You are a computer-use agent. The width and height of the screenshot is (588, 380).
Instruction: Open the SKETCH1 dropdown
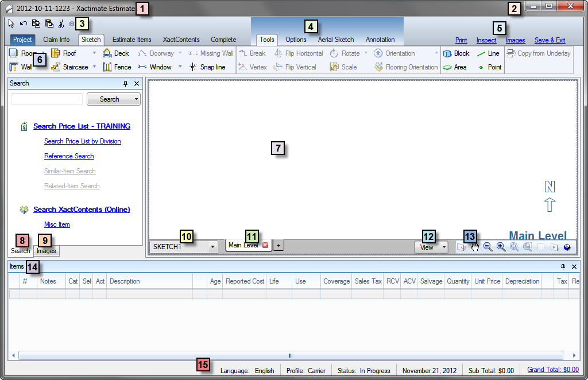[212, 247]
